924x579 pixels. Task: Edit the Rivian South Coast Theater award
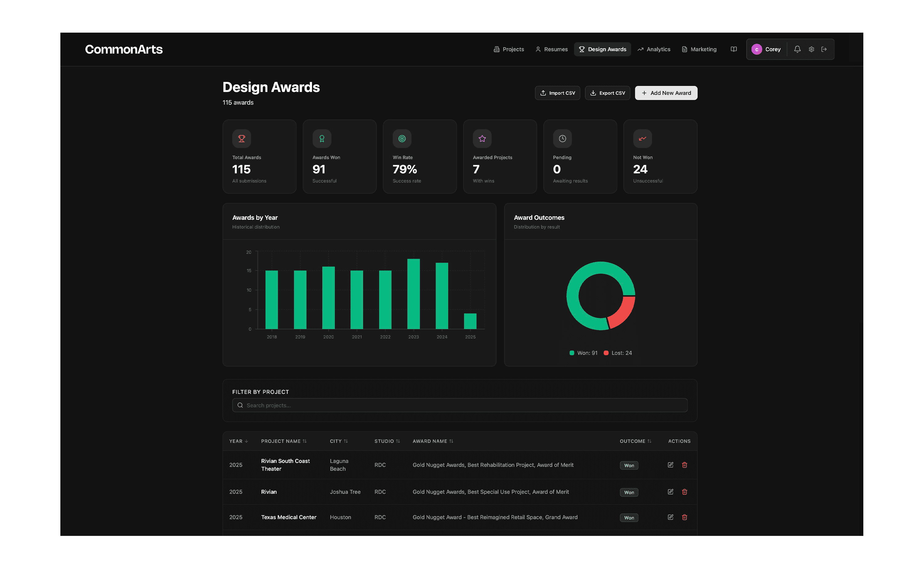tap(670, 465)
